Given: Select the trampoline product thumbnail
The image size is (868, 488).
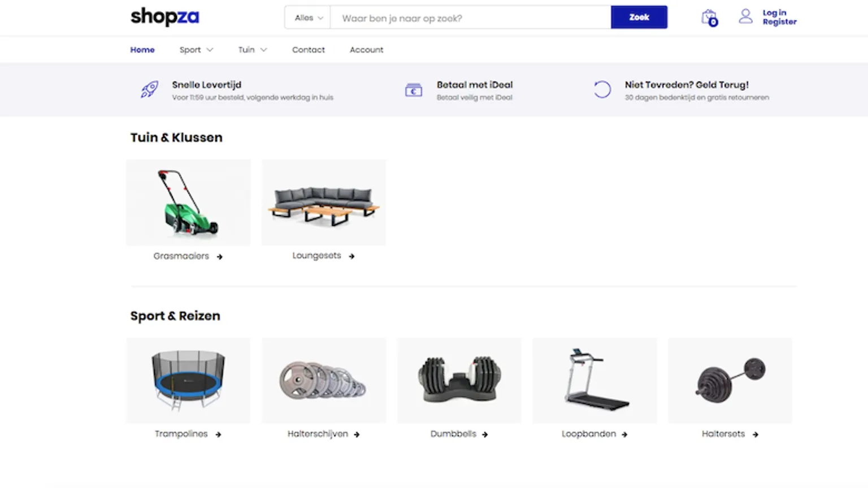Looking at the screenshot, I should (188, 380).
